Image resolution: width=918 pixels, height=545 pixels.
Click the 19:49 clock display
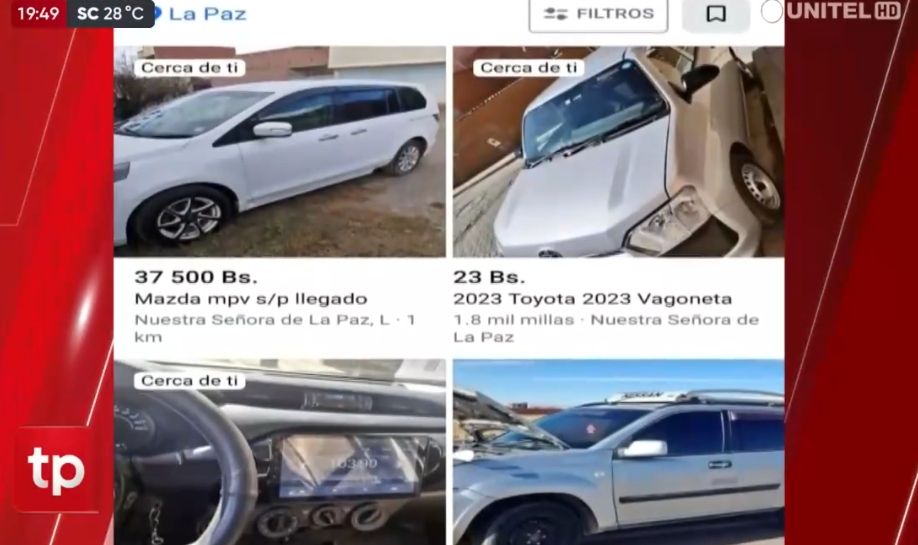[x=38, y=13]
